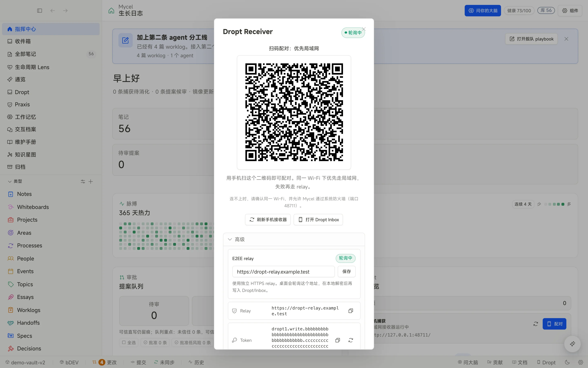Select Processes type
The height and width of the screenshot is (368, 588).
coord(51,246)
